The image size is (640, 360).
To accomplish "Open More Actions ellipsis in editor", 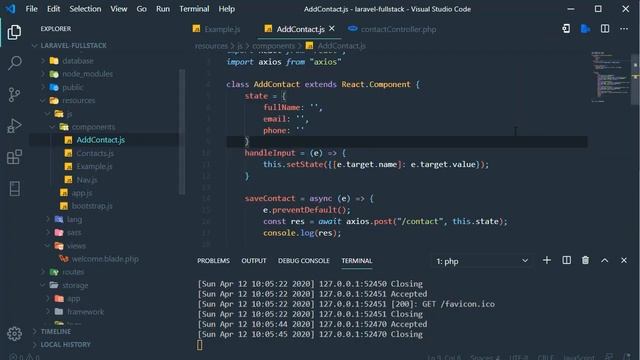I will coord(624,29).
